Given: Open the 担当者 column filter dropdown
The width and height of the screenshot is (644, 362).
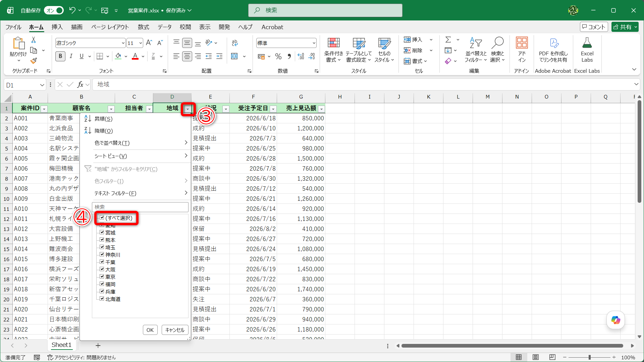Looking at the screenshot, I should (149, 109).
